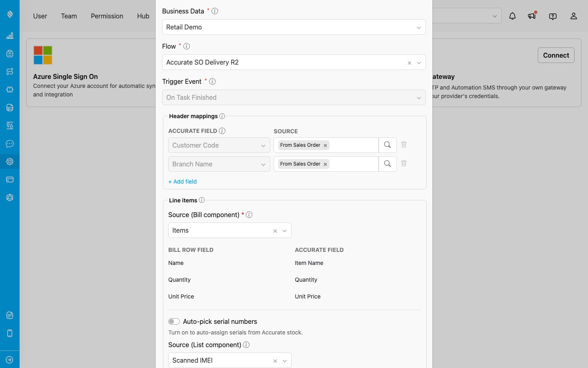Open the bar chart analytics sidebar icon
This screenshot has width=588, height=368.
pos(10,36)
